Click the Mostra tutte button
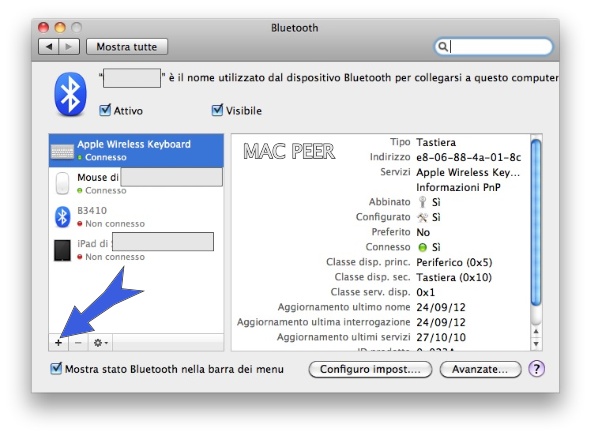 127,47
